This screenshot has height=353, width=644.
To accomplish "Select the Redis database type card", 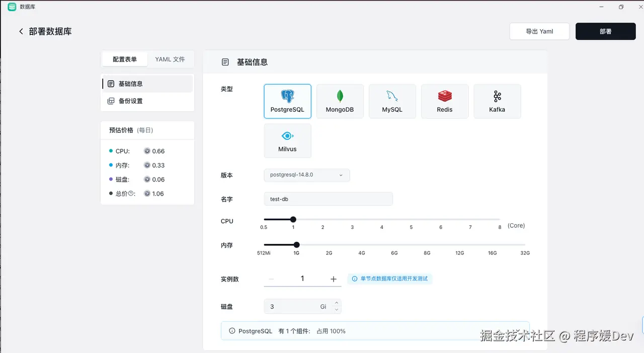I will [445, 101].
